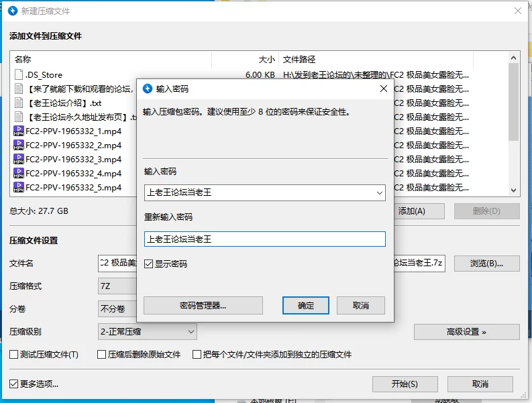Viewport: 532px width, 403px height.
Task: Select file name FC2-PPV-1965332_5.mp4
Action: click(x=73, y=188)
